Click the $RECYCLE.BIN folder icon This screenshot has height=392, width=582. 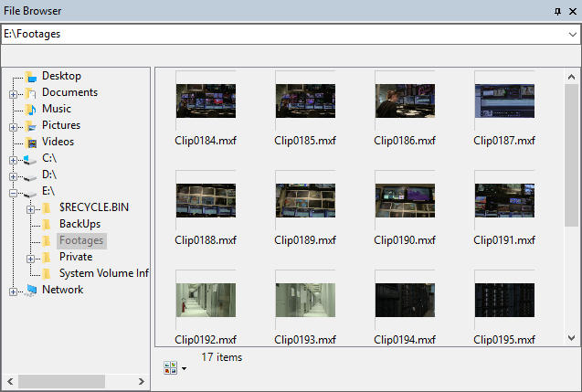tap(48, 207)
